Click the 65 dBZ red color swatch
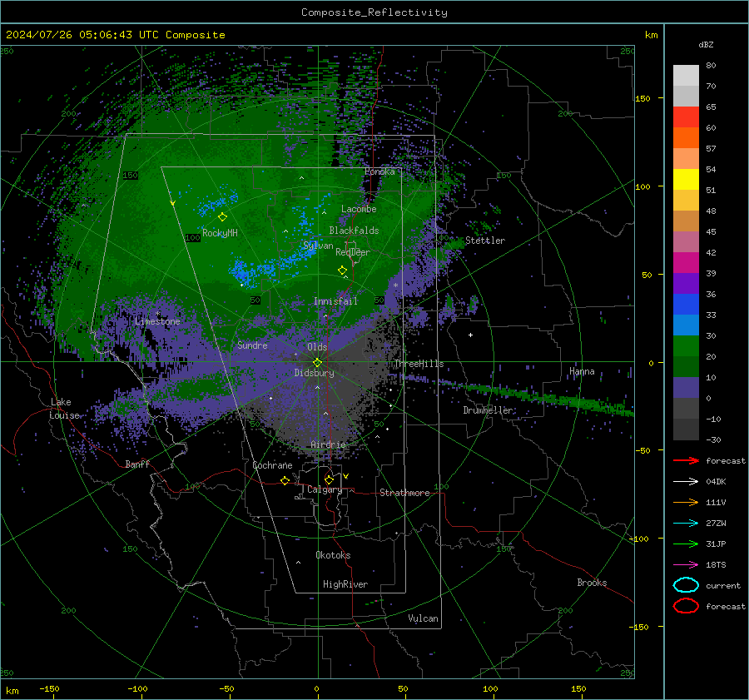 (x=686, y=117)
